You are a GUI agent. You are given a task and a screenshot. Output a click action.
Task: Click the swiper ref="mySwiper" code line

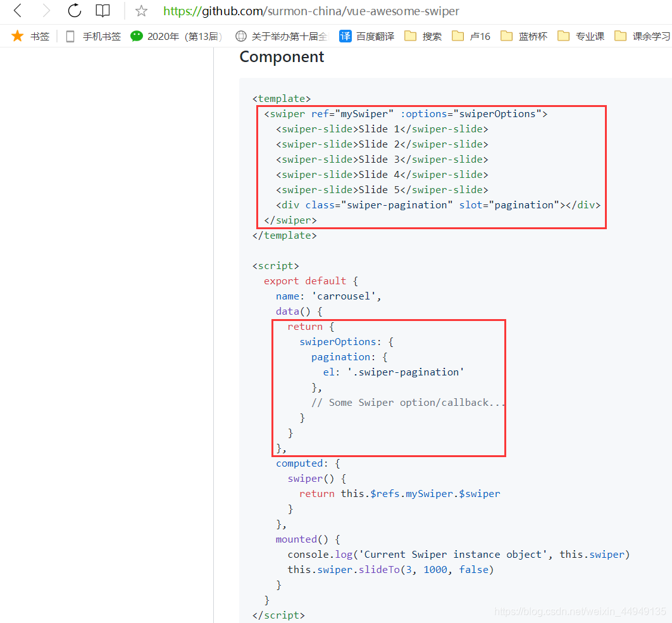pos(406,114)
